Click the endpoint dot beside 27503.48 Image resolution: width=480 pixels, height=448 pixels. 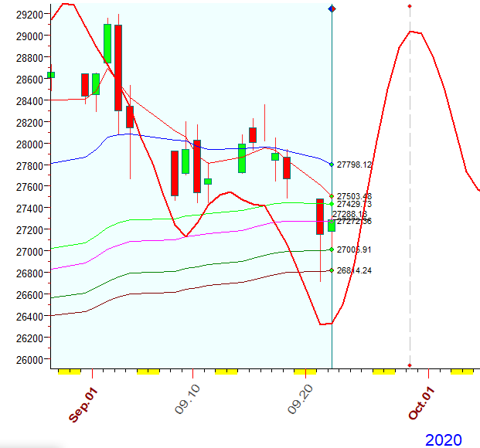[x=332, y=196]
